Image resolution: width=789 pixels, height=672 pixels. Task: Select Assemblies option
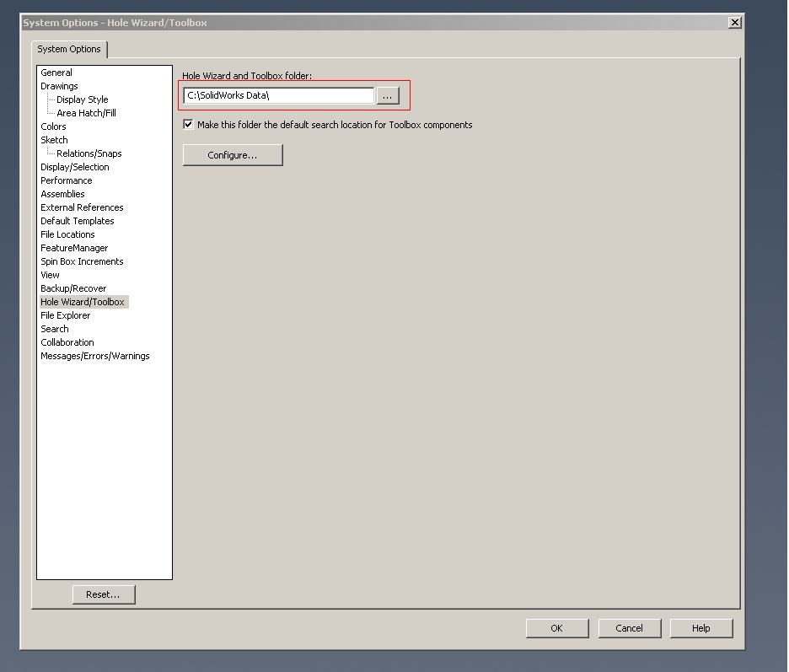click(x=63, y=194)
